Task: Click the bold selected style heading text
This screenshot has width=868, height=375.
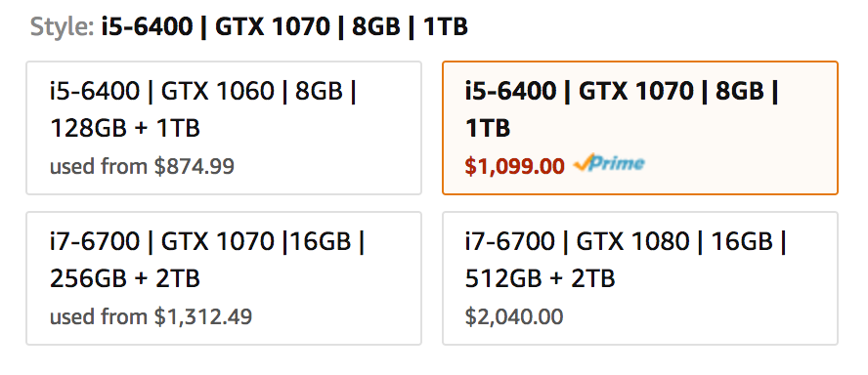Action: [x=284, y=26]
